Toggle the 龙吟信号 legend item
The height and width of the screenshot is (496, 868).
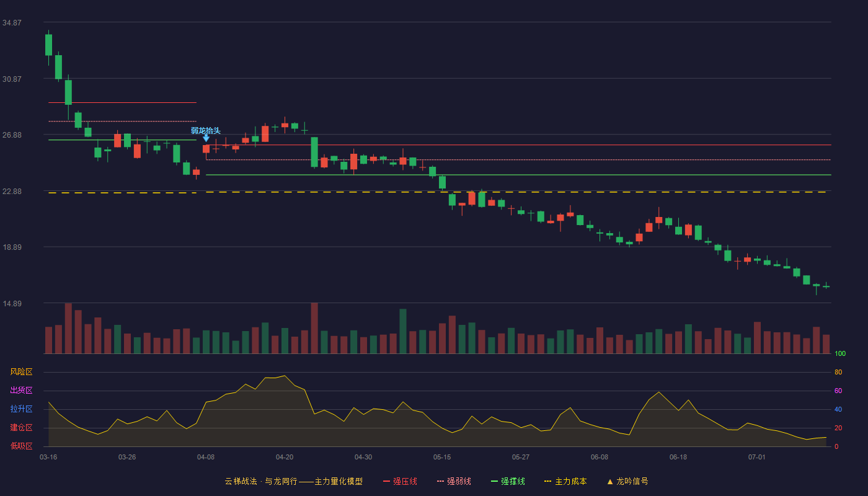click(627, 481)
